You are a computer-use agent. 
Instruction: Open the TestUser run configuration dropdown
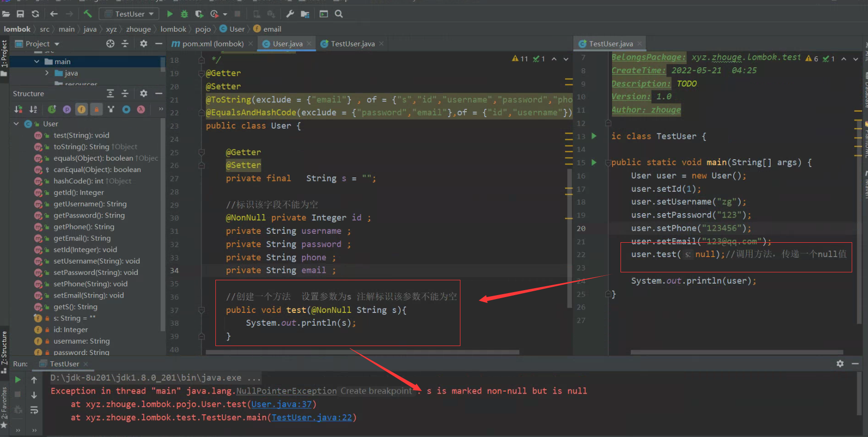coord(129,14)
